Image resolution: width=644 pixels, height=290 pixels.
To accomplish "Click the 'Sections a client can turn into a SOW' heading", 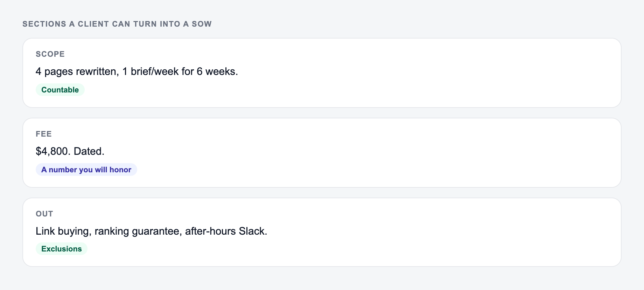I will [x=117, y=24].
